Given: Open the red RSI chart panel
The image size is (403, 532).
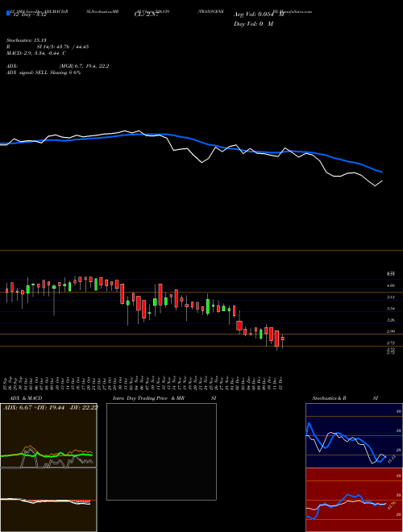Looking at the screenshot, I should (x=354, y=500).
